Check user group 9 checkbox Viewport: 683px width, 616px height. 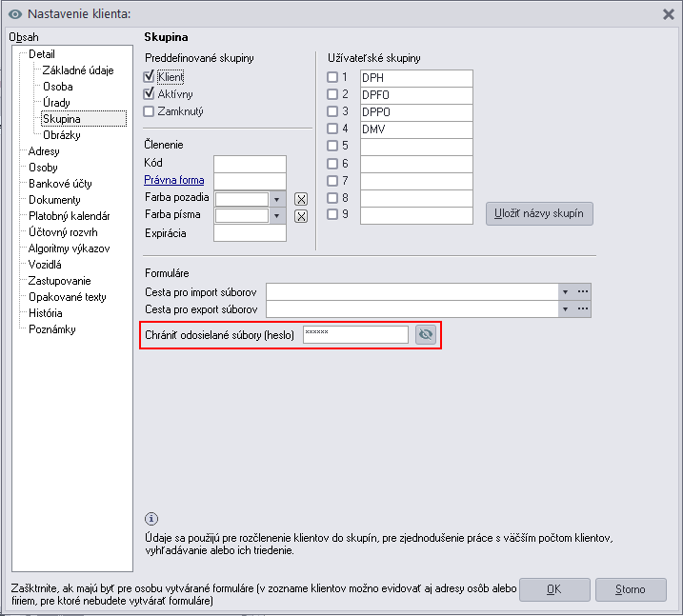[332, 214]
